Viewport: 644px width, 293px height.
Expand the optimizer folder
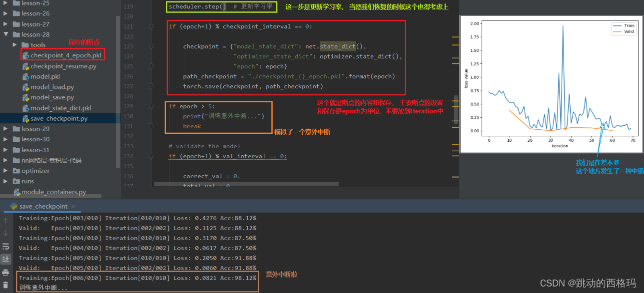5,171
